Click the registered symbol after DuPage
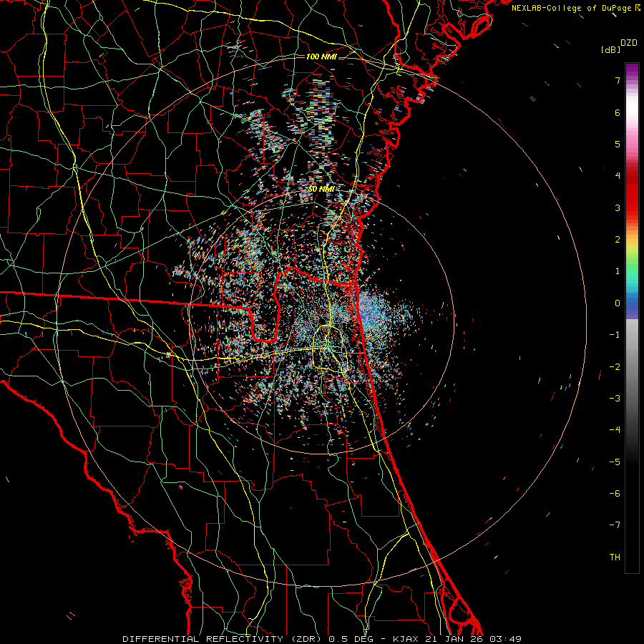The width and height of the screenshot is (644, 644). pyautogui.click(x=637, y=7)
